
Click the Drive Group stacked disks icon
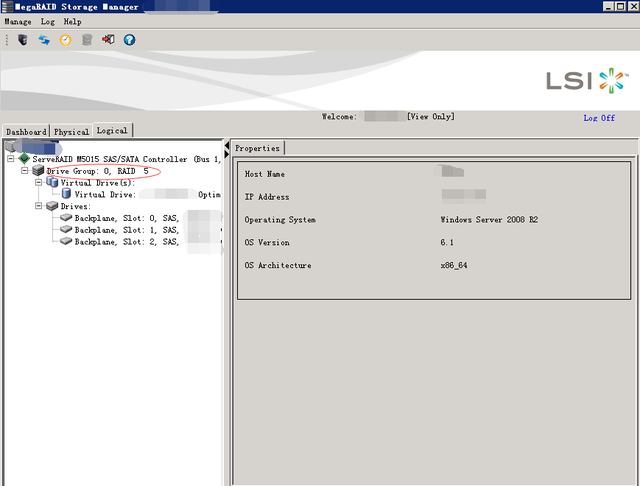[38, 170]
